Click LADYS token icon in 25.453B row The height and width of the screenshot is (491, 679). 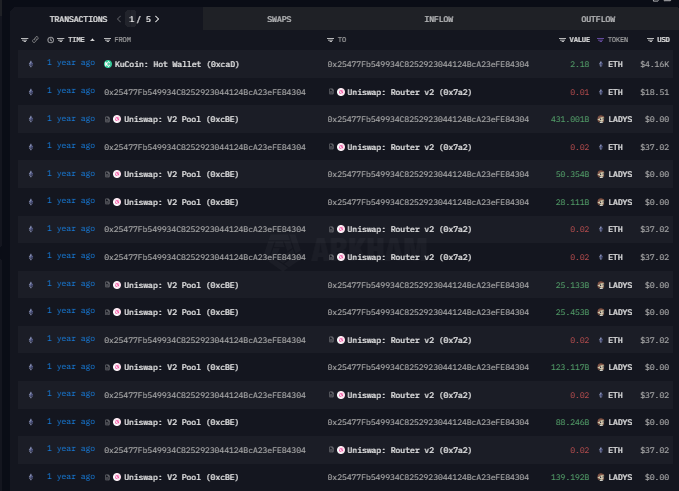click(601, 312)
